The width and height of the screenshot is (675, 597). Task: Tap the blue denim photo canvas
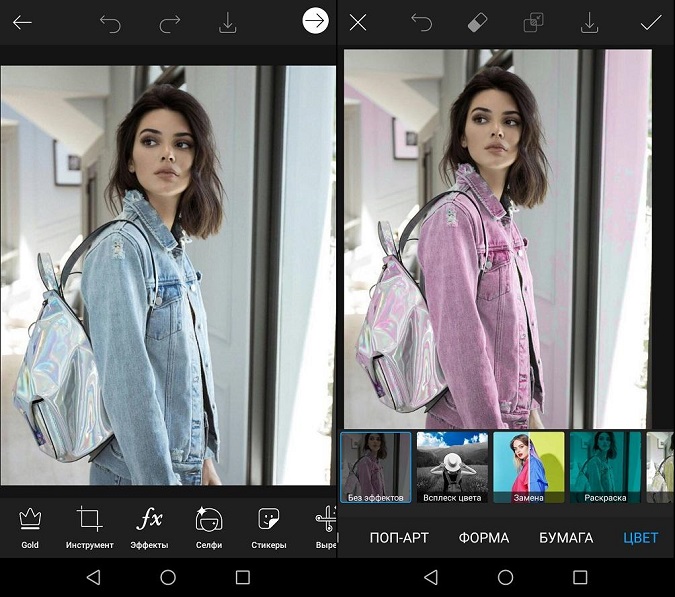pyautogui.click(x=168, y=275)
